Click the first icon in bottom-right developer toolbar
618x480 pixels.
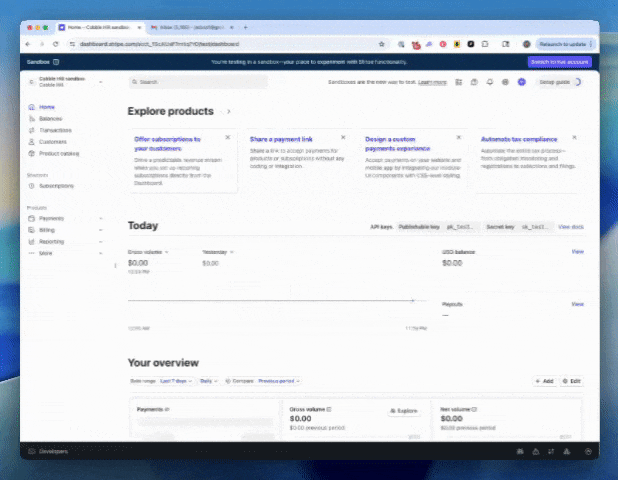click(520, 452)
